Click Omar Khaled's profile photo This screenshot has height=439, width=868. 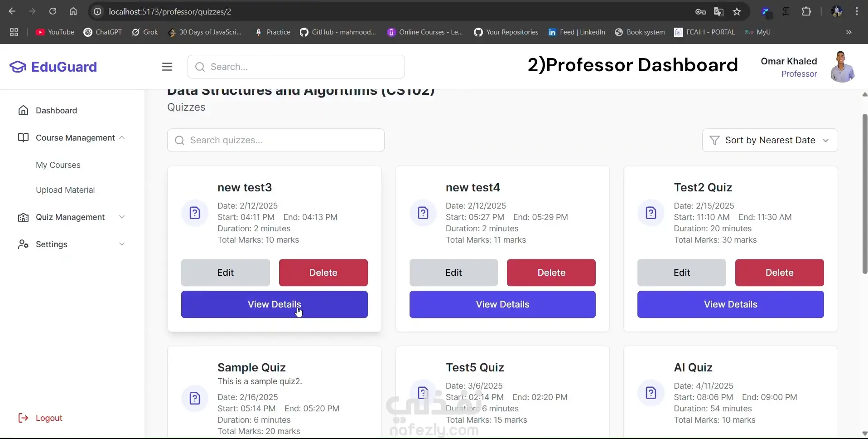click(x=842, y=67)
